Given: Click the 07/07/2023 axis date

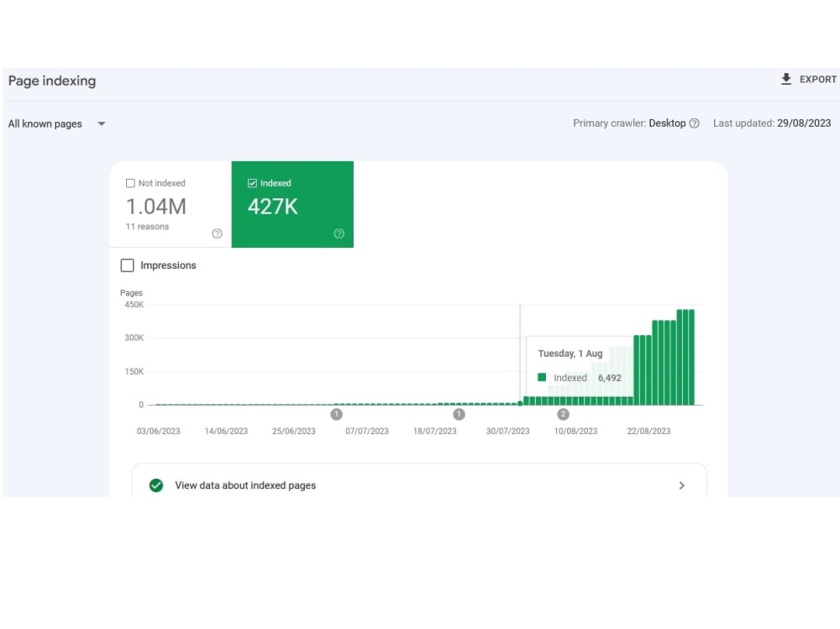Looking at the screenshot, I should point(367,432).
